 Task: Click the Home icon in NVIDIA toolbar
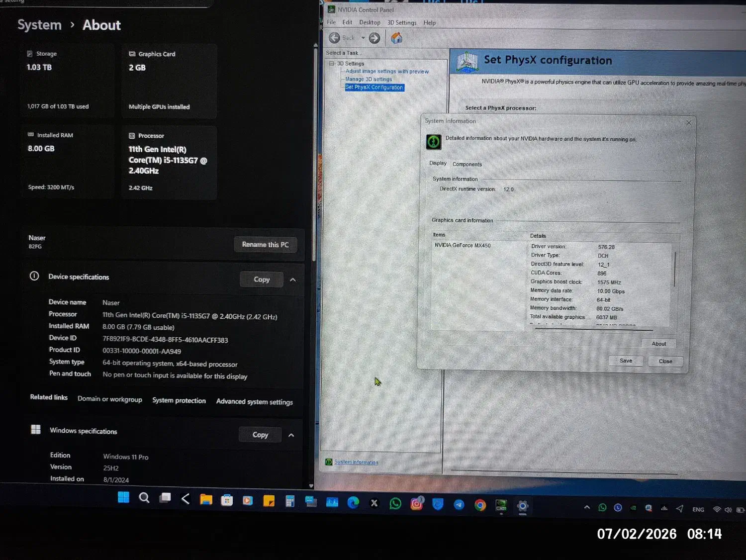tap(396, 38)
